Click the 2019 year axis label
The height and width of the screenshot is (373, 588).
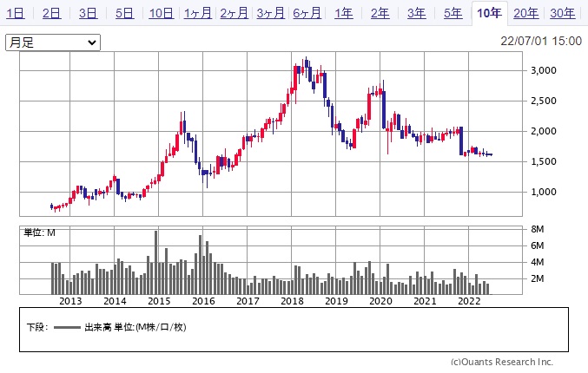336,301
